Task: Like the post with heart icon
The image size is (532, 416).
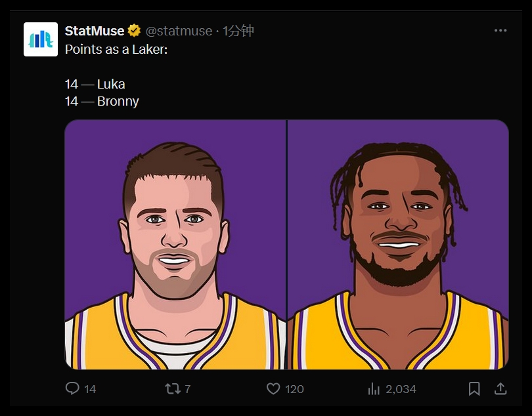Action: click(273, 388)
